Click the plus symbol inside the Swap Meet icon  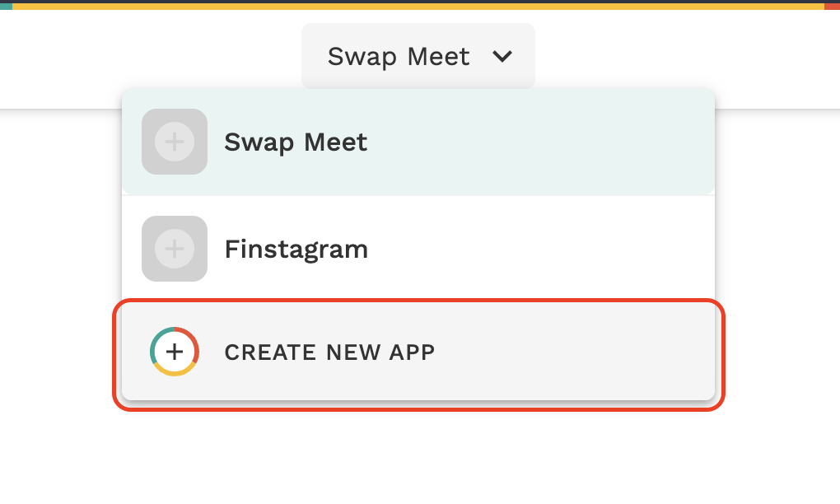click(x=175, y=142)
